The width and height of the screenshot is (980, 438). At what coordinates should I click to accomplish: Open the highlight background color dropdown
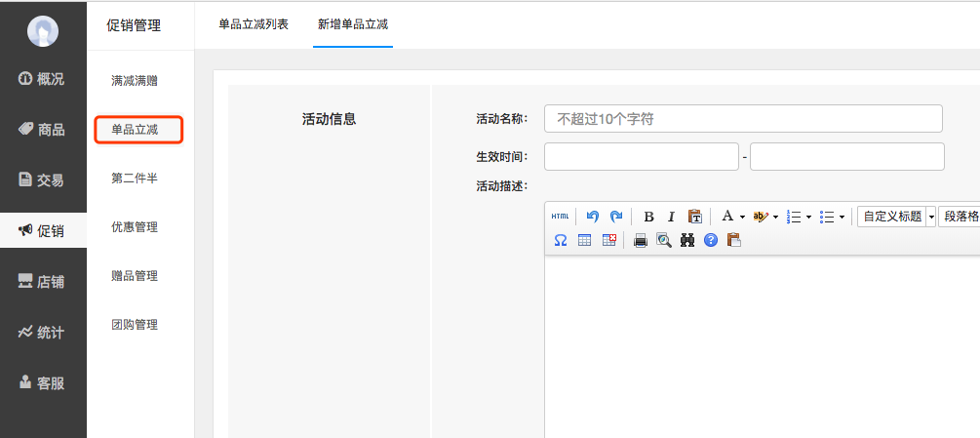775,217
